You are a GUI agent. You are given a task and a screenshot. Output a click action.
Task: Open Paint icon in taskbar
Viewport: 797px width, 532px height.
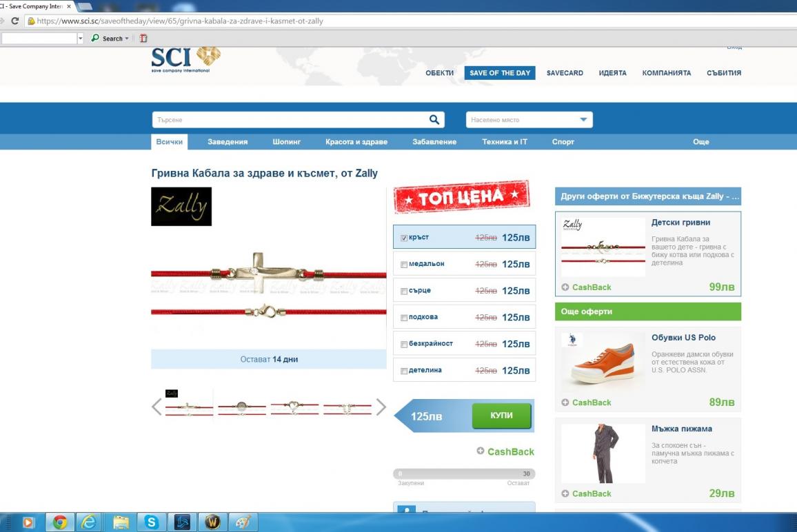coord(243,522)
